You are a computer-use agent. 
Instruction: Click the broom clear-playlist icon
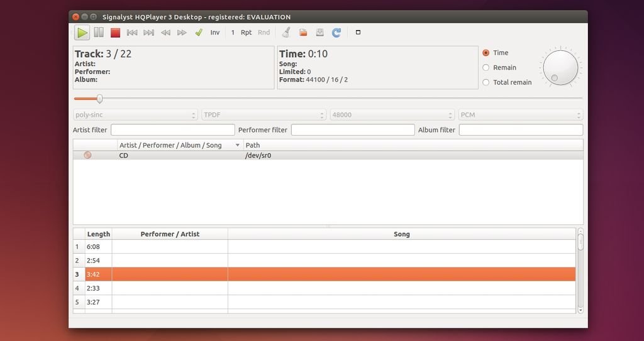[286, 33]
